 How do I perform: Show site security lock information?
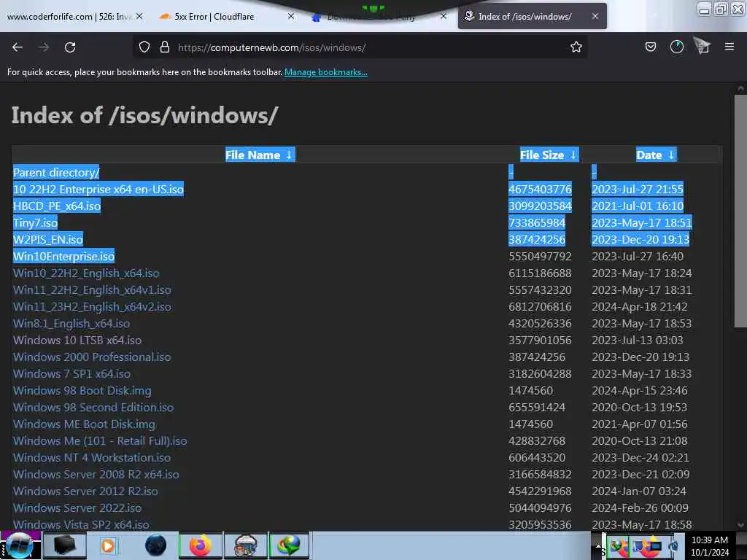point(165,47)
